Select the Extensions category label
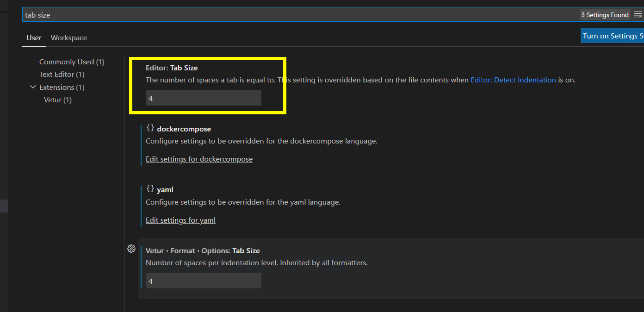The width and height of the screenshot is (644, 312). (62, 87)
